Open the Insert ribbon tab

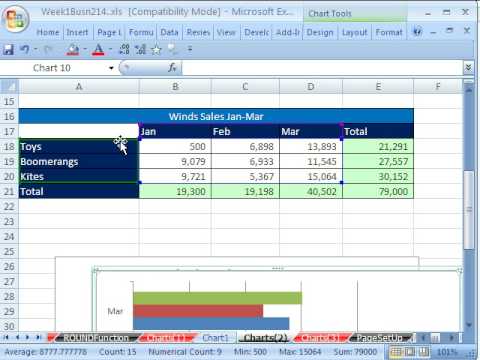pos(77,32)
